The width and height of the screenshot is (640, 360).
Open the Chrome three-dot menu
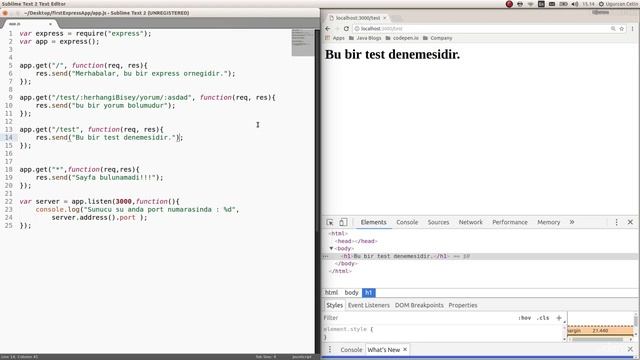pos(632,29)
